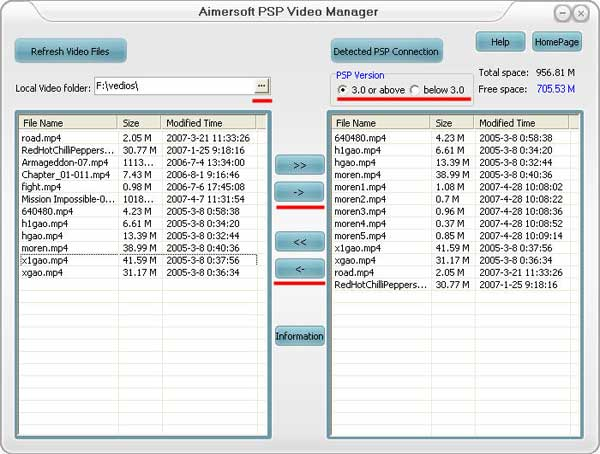Select the 3.0 or above PSP version
This screenshot has height=454, width=600.
click(371, 90)
